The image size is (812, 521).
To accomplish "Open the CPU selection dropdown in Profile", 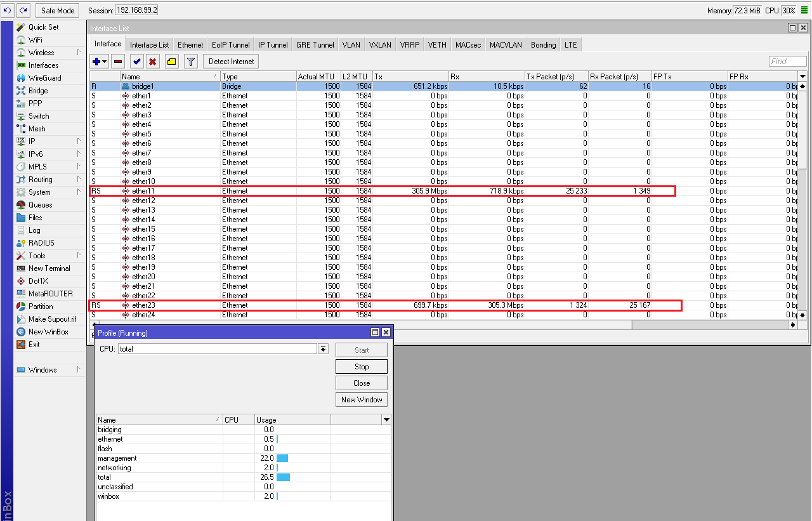I will pyautogui.click(x=324, y=348).
